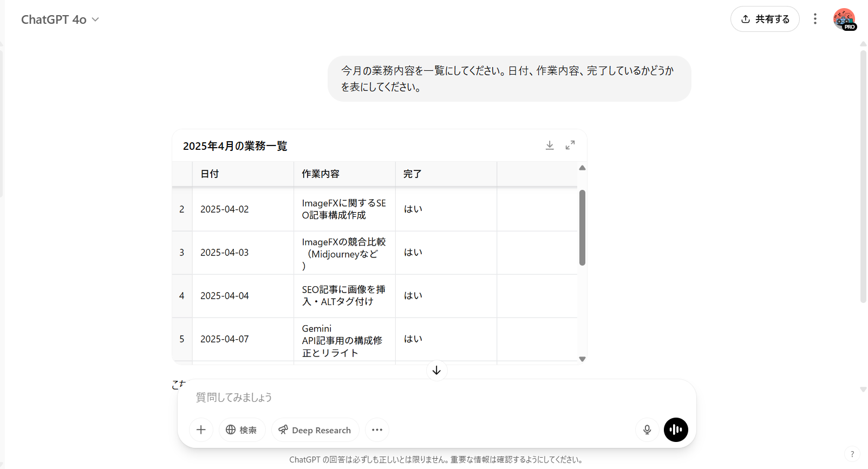This screenshot has height=469, width=868.
Task: Click the Gemini API記事用の構成修正 cell
Action: point(344,340)
